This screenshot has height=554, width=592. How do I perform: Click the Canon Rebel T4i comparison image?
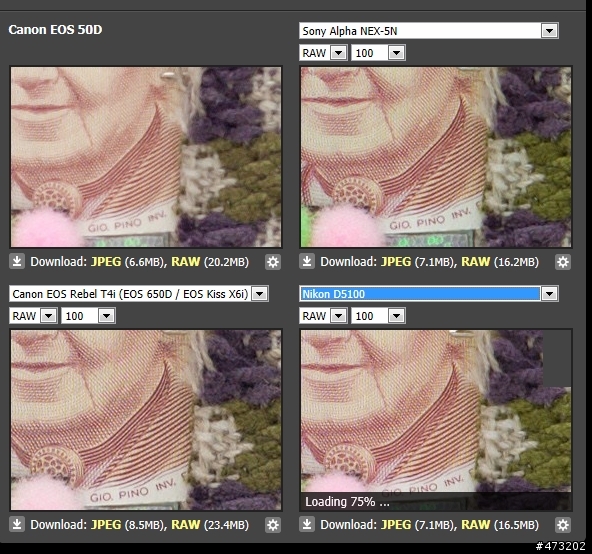coord(146,420)
